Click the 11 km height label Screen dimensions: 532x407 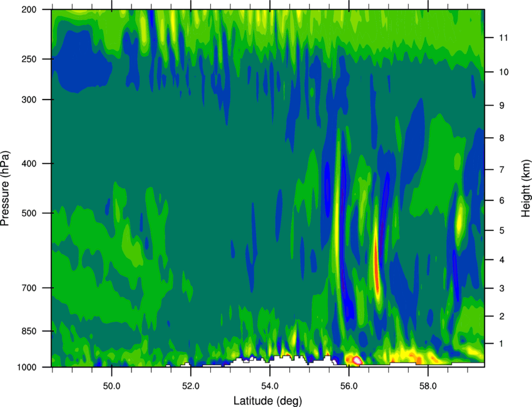pos(503,38)
